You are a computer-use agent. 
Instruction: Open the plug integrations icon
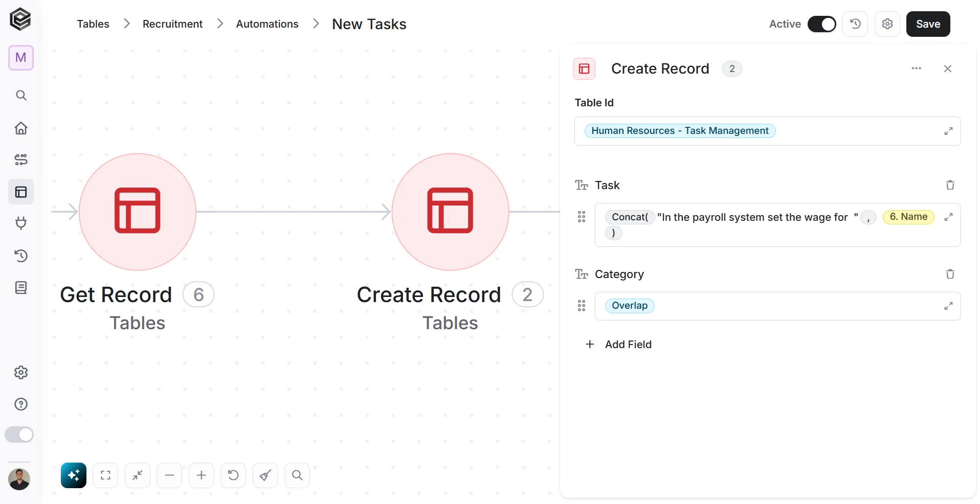click(x=21, y=223)
